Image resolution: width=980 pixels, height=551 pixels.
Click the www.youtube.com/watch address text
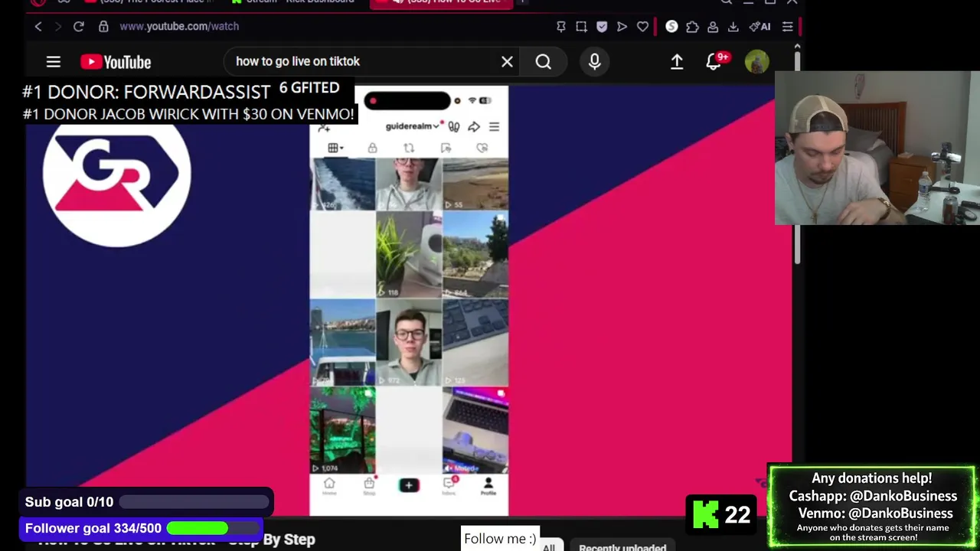click(179, 26)
